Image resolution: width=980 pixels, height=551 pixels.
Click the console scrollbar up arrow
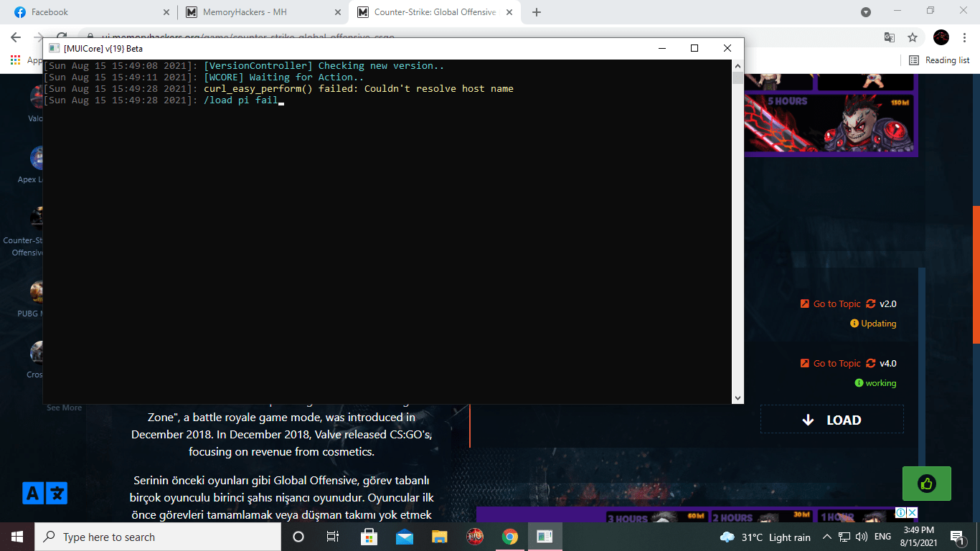tap(738, 65)
